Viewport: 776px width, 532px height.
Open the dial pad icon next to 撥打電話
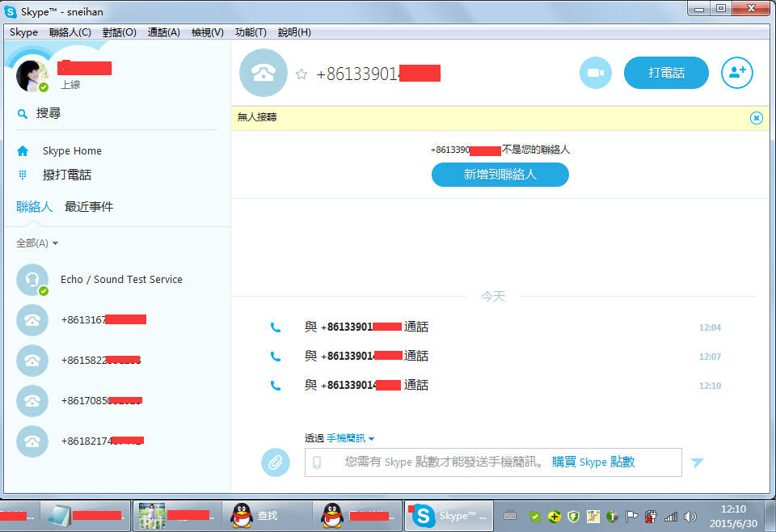pos(23,174)
